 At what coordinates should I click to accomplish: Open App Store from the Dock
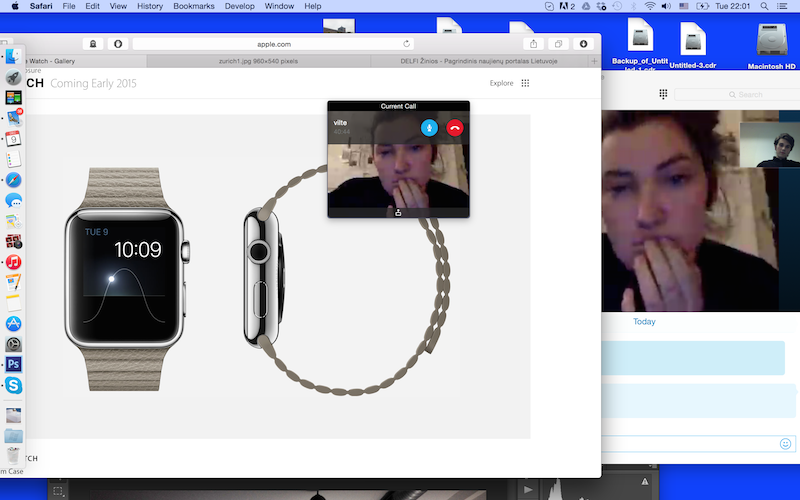click(13, 323)
